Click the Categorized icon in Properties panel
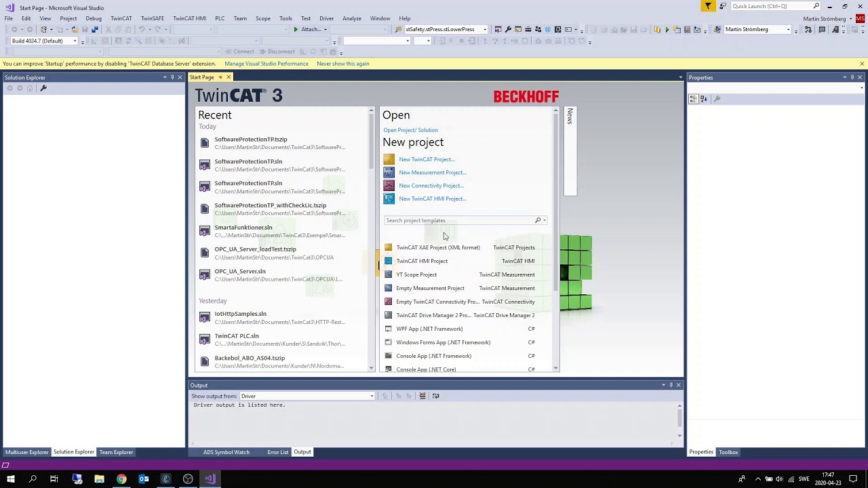Screen dimensions: 868x488 [x=693, y=99]
